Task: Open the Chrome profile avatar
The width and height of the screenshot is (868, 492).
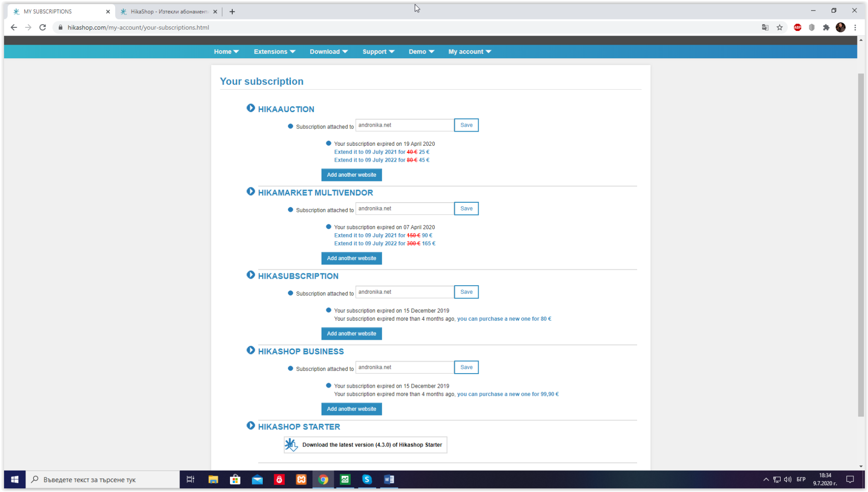Action: click(x=841, y=27)
